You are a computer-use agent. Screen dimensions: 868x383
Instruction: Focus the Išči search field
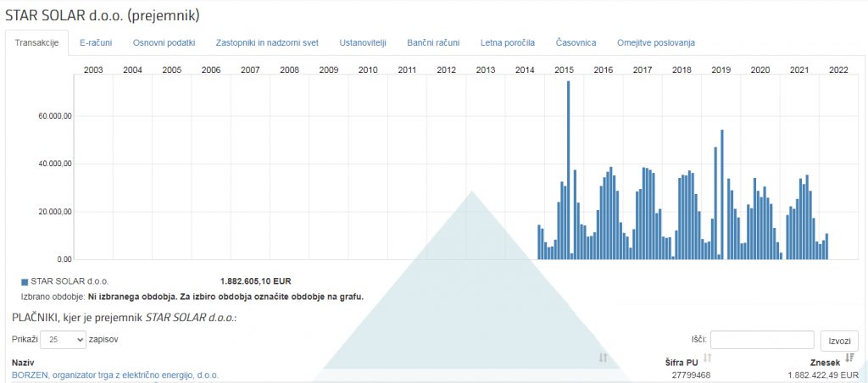click(762, 340)
